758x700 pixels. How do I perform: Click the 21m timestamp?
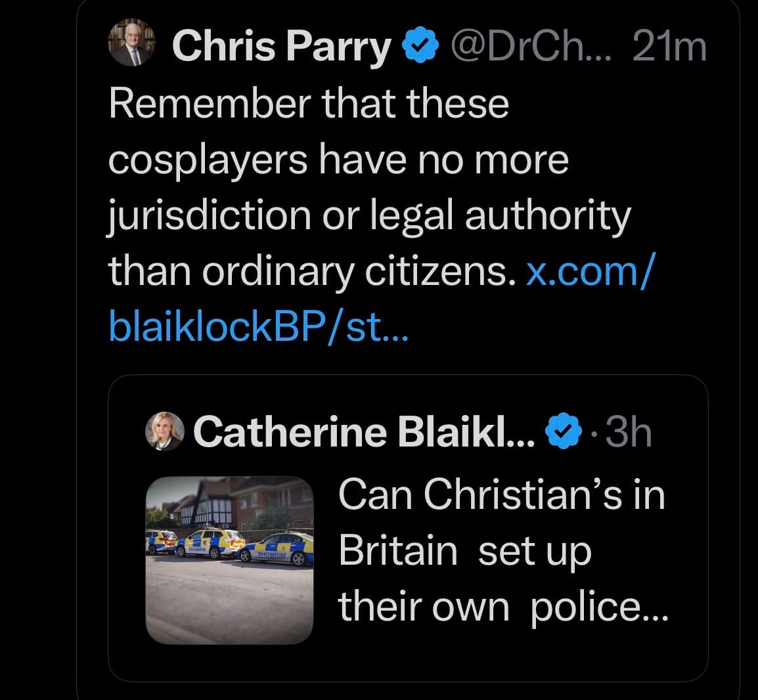669,47
